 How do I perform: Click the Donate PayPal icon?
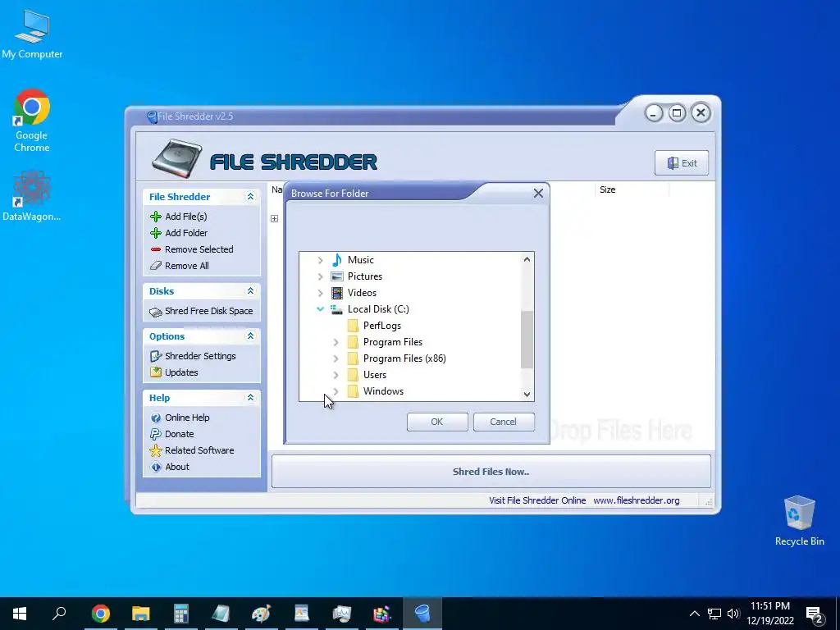(156, 434)
